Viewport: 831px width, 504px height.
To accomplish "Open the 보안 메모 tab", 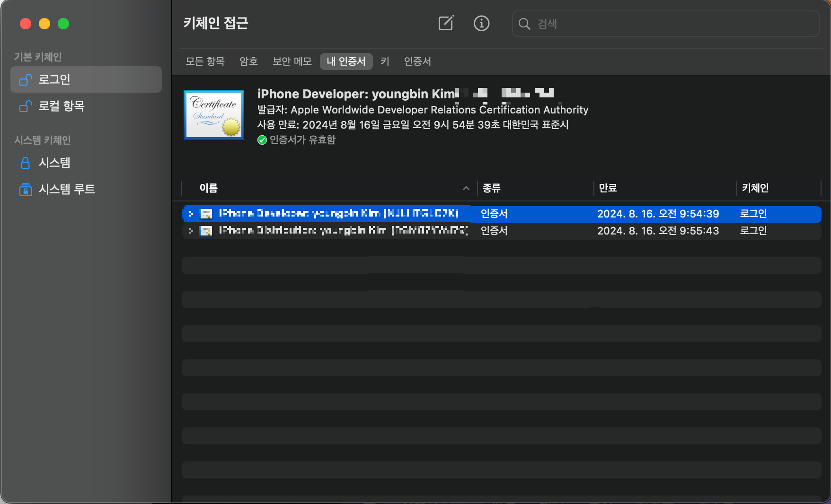I will tap(292, 61).
